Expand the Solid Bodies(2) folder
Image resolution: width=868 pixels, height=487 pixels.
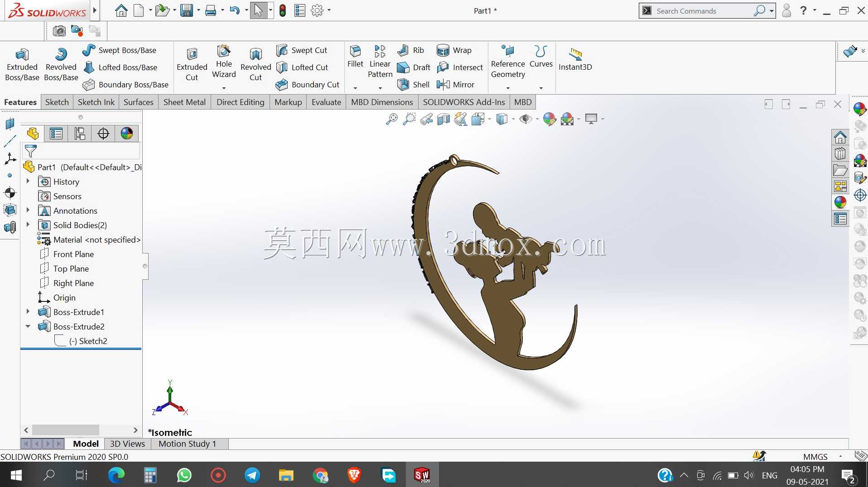[x=28, y=225]
